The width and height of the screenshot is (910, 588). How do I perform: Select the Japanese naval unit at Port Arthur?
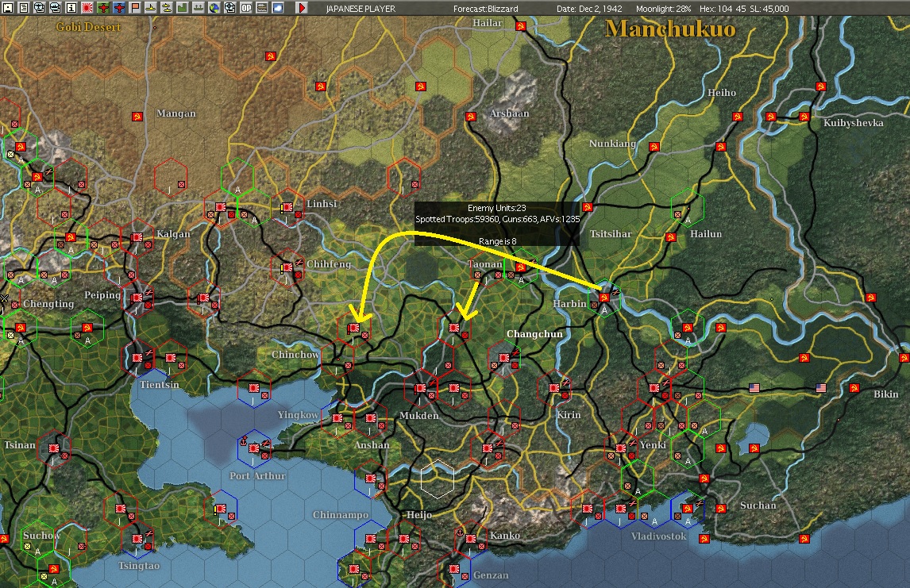point(254,448)
